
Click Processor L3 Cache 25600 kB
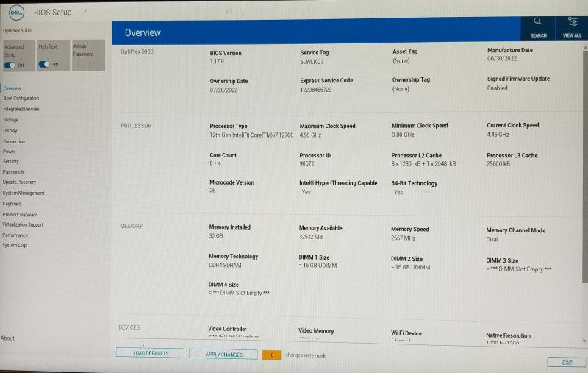(498, 163)
